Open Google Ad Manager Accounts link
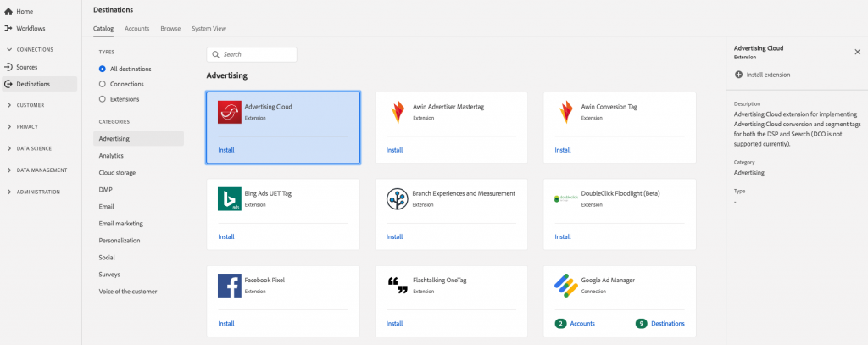868x345 pixels. pos(582,324)
